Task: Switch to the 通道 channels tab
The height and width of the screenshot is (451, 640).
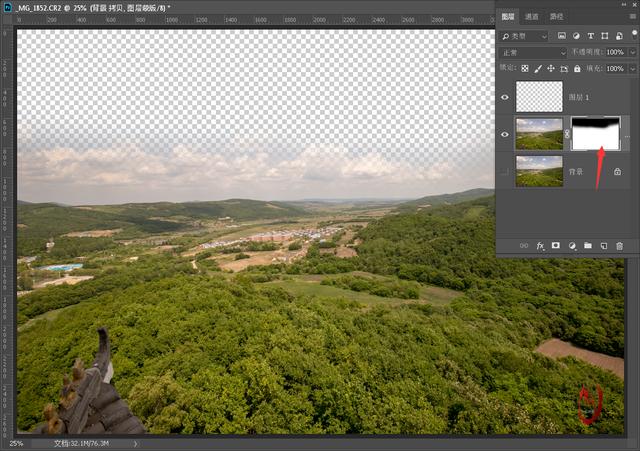Action: coord(531,17)
